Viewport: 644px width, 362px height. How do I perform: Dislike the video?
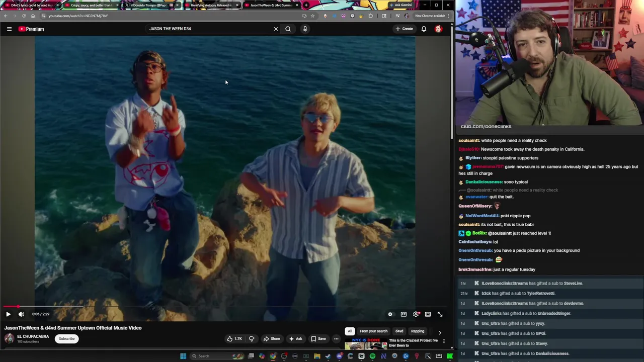(x=252, y=338)
